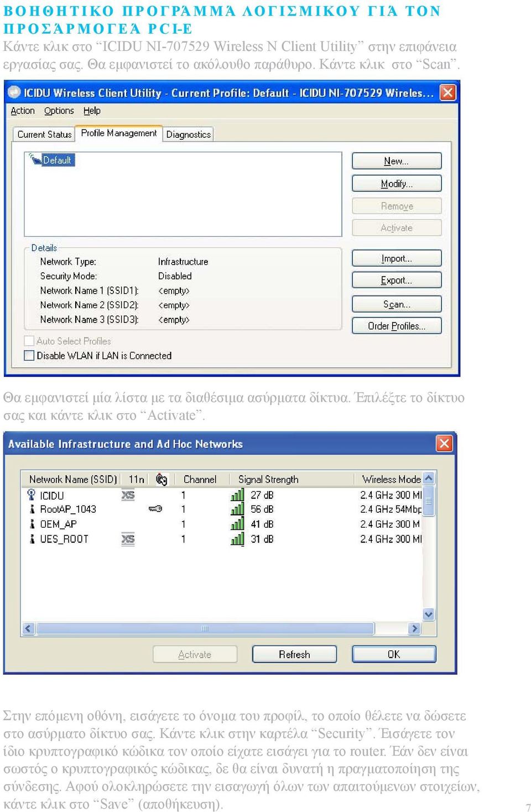
Task: Click the Export... button
Action: click(x=397, y=280)
